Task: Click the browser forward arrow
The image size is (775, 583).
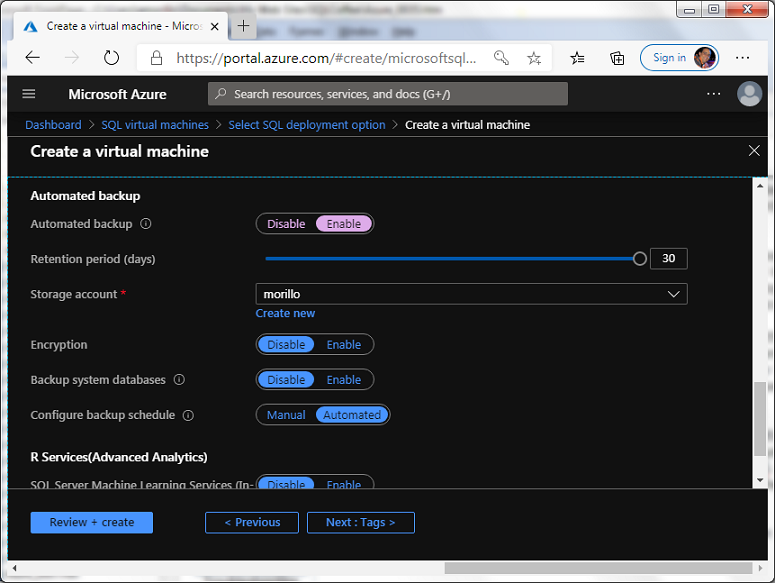Action: tap(72, 58)
